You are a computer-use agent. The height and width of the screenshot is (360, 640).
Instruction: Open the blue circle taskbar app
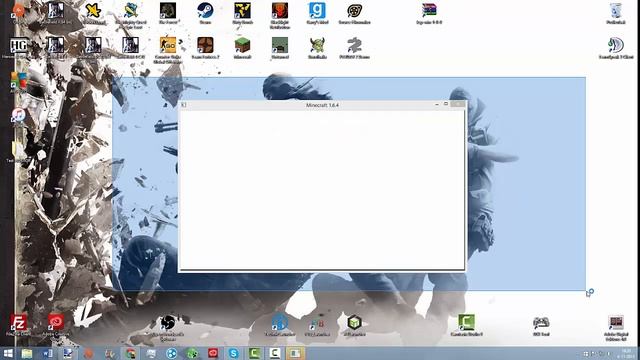(171, 353)
